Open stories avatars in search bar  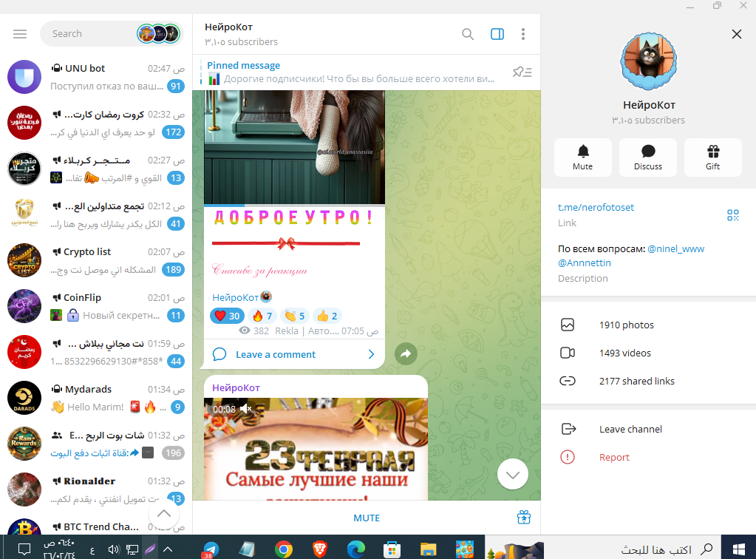coord(159,34)
